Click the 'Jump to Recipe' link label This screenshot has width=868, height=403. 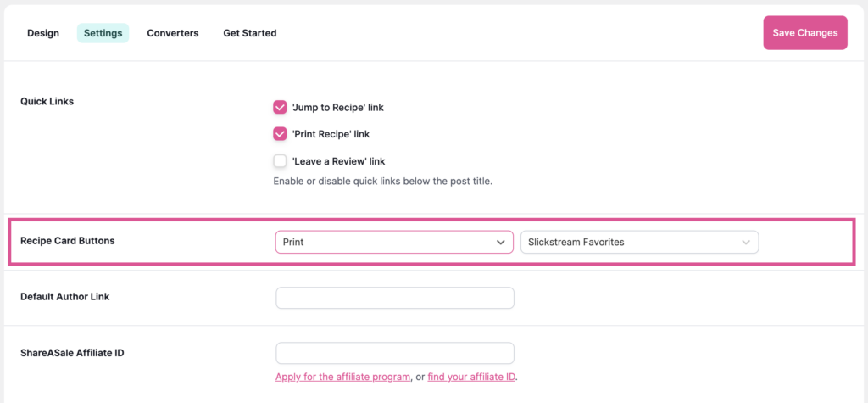click(x=337, y=108)
